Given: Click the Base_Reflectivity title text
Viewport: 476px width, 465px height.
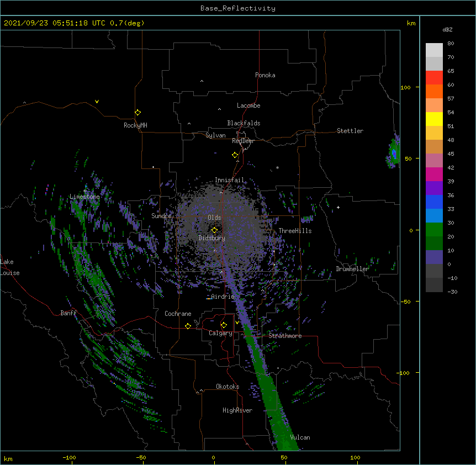Looking at the screenshot, I should (x=238, y=8).
